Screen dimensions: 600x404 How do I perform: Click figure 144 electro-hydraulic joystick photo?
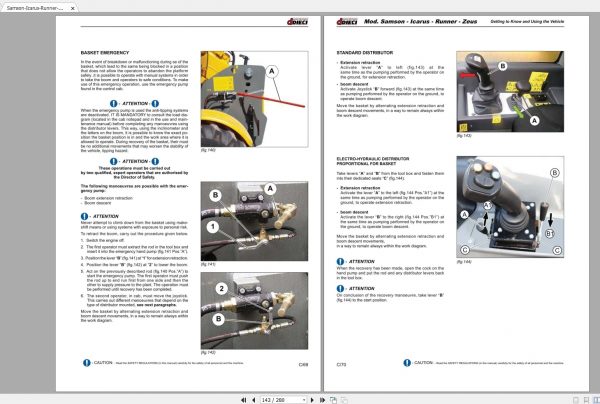coord(510,207)
